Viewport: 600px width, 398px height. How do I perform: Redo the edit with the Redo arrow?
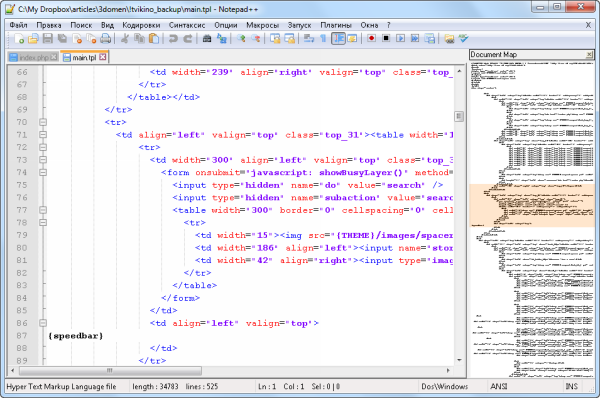coord(188,38)
